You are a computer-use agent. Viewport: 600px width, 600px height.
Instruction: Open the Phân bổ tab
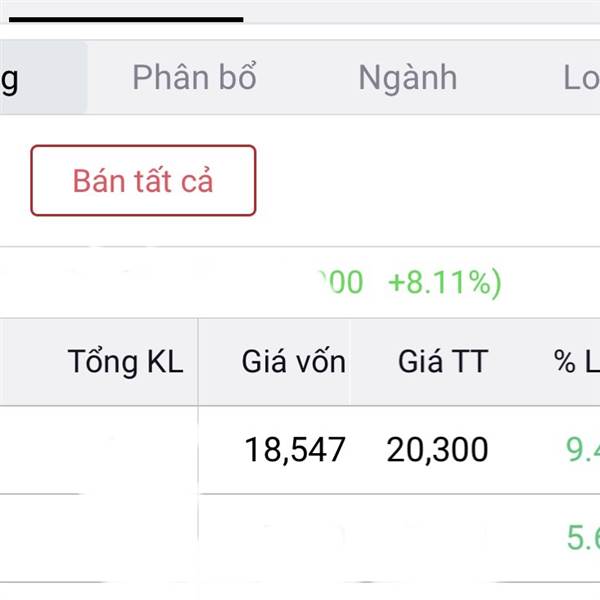tap(194, 78)
